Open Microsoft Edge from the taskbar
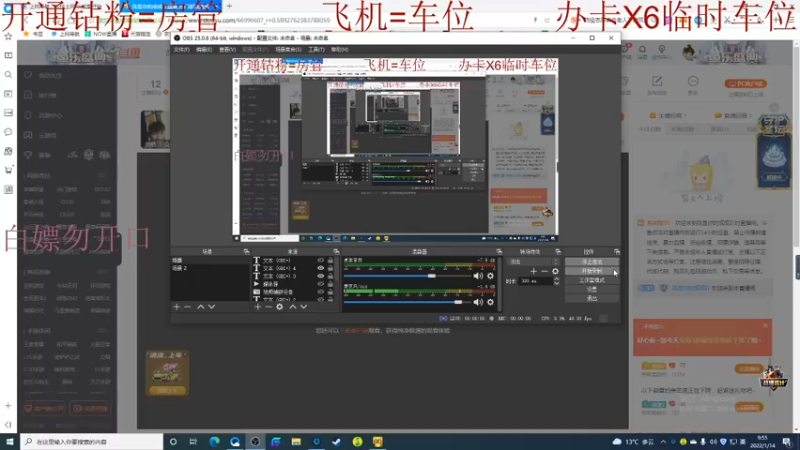Image resolution: width=800 pixels, height=450 pixels. [x=214, y=441]
